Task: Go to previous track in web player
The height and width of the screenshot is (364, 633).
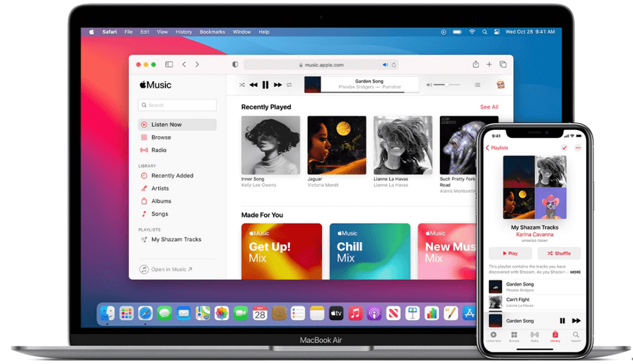Action: click(253, 85)
